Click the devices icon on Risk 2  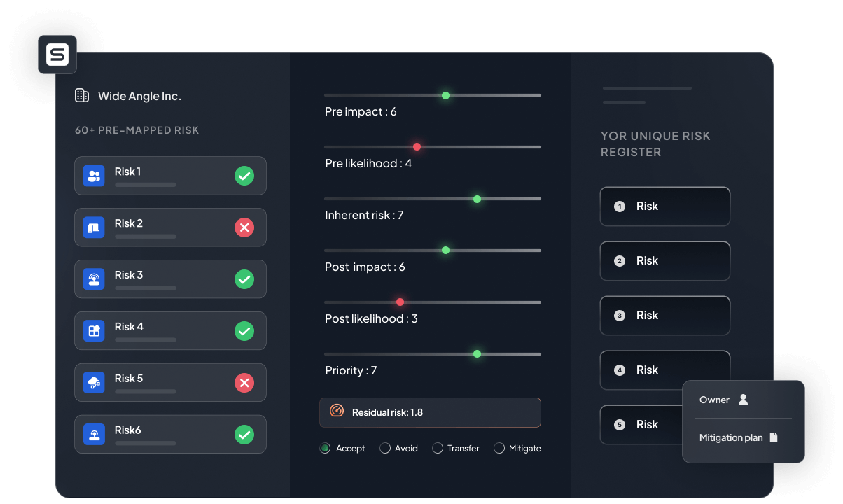tap(94, 227)
